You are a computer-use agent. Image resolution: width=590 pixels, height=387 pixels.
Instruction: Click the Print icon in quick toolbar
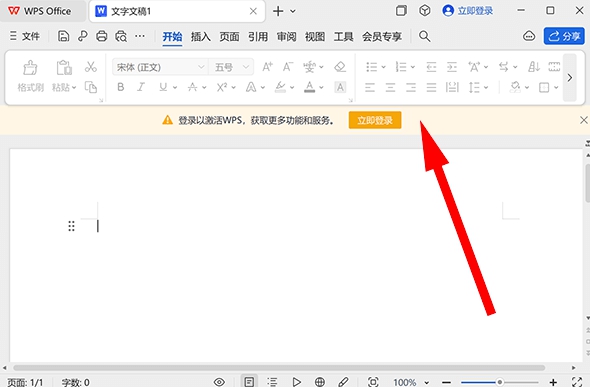[x=102, y=36]
